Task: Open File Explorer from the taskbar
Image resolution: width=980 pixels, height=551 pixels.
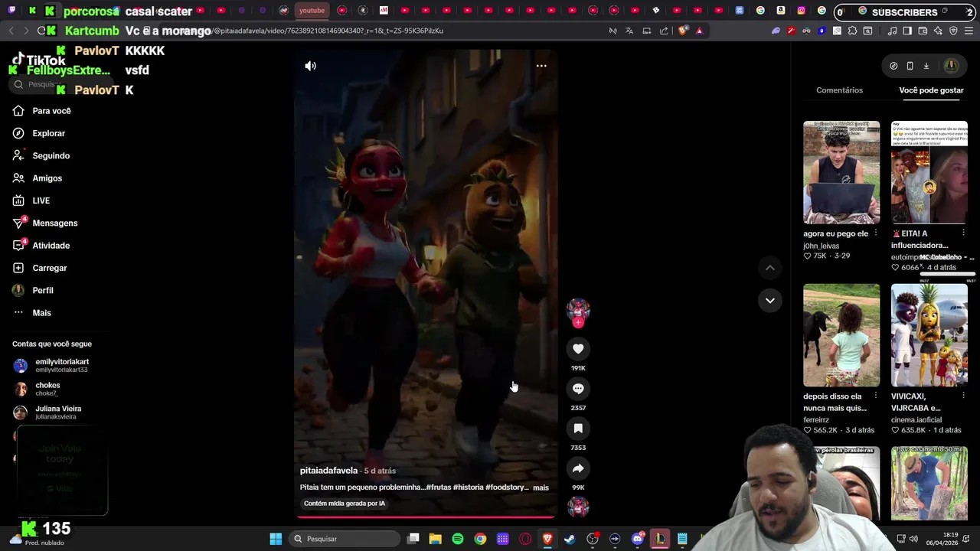Action: click(435, 539)
